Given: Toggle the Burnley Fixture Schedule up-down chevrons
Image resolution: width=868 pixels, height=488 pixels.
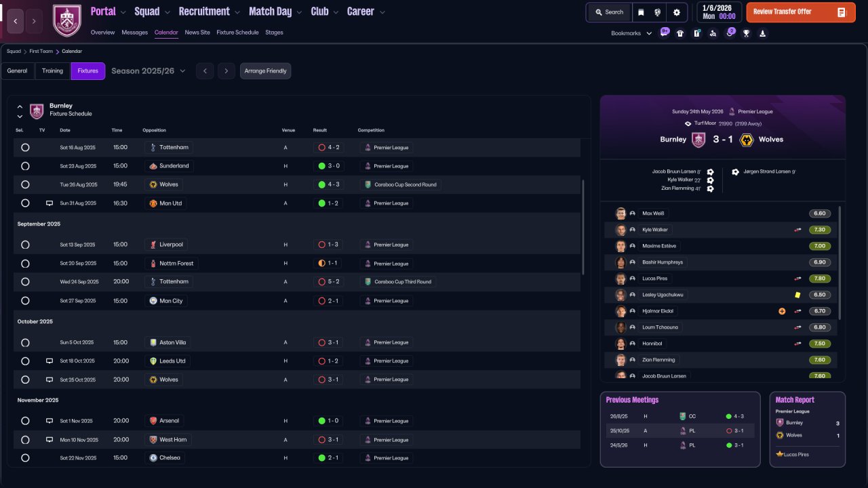Looking at the screenshot, I should pos(20,111).
